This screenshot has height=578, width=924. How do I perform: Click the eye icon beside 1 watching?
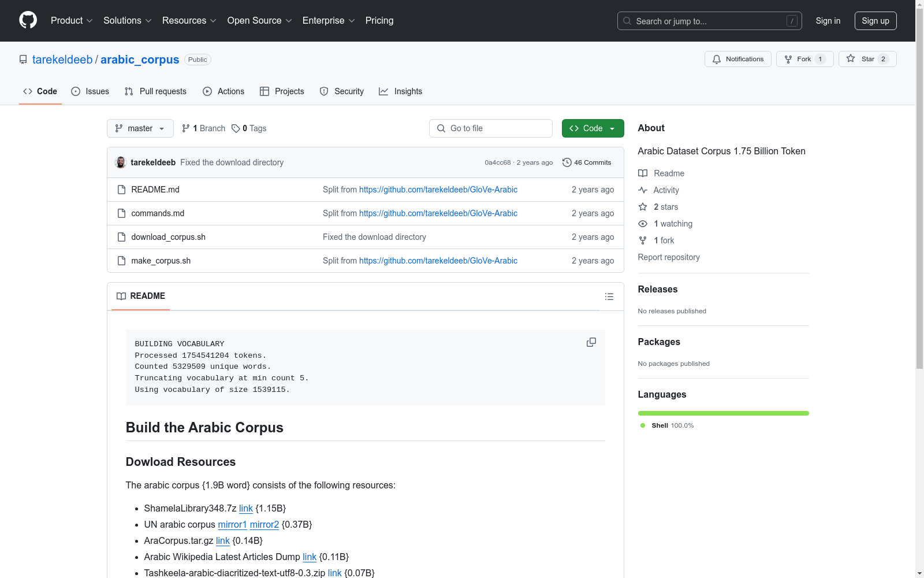tap(643, 224)
